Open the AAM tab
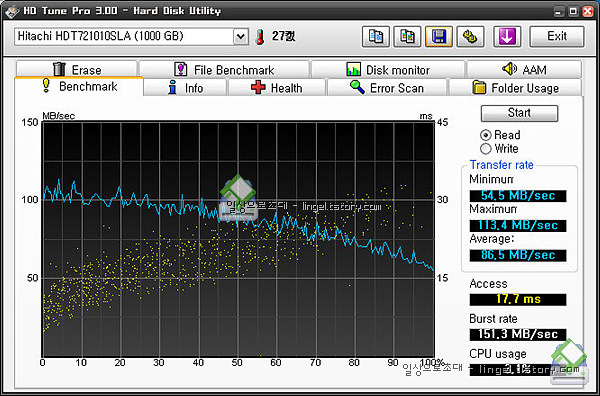Viewport: 600px width, 396px height. pos(524,69)
